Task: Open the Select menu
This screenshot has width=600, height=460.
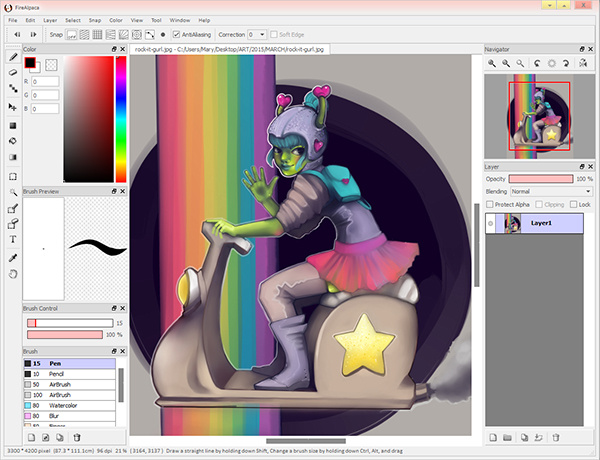Action: tap(73, 20)
